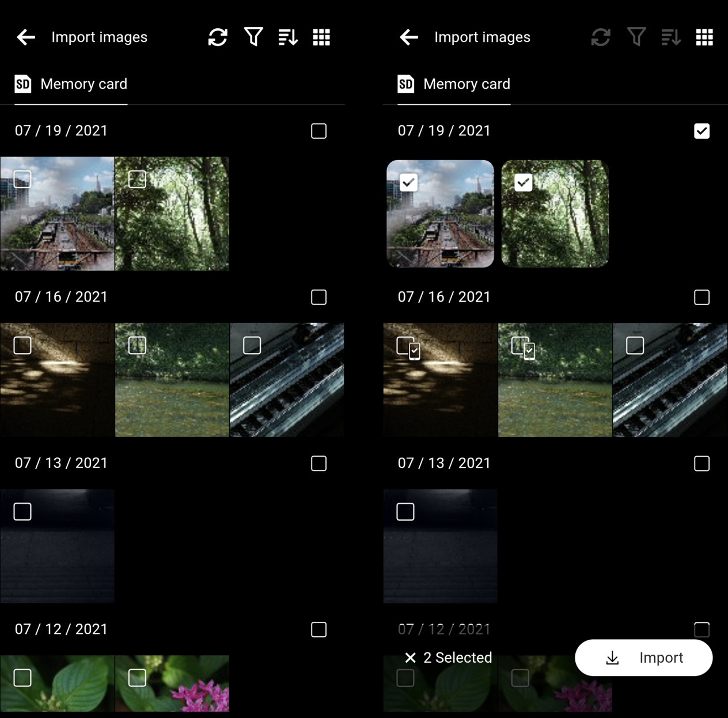Open forest trees thumbnail in left screen
This screenshot has width=728, height=718.
pos(172,214)
